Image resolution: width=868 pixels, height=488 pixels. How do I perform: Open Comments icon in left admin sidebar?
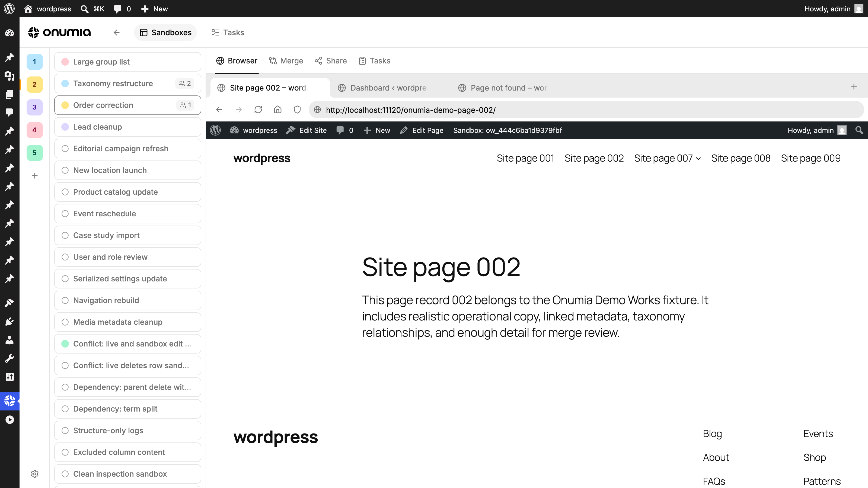pyautogui.click(x=9, y=113)
